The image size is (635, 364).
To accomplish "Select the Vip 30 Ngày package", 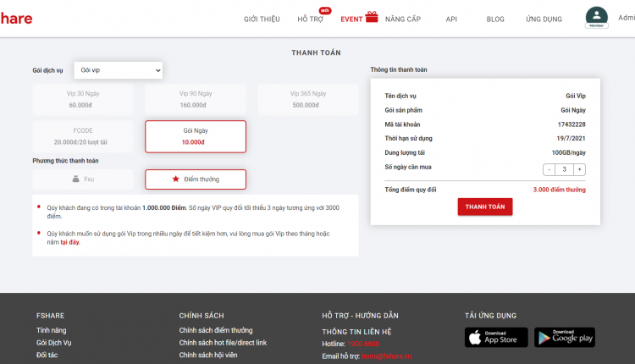I will (x=83, y=99).
